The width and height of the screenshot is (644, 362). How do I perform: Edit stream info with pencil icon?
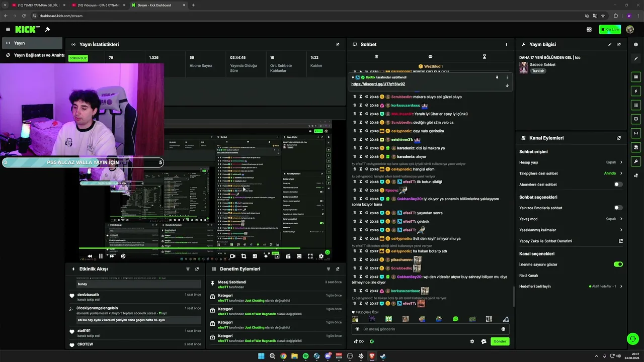(609, 44)
